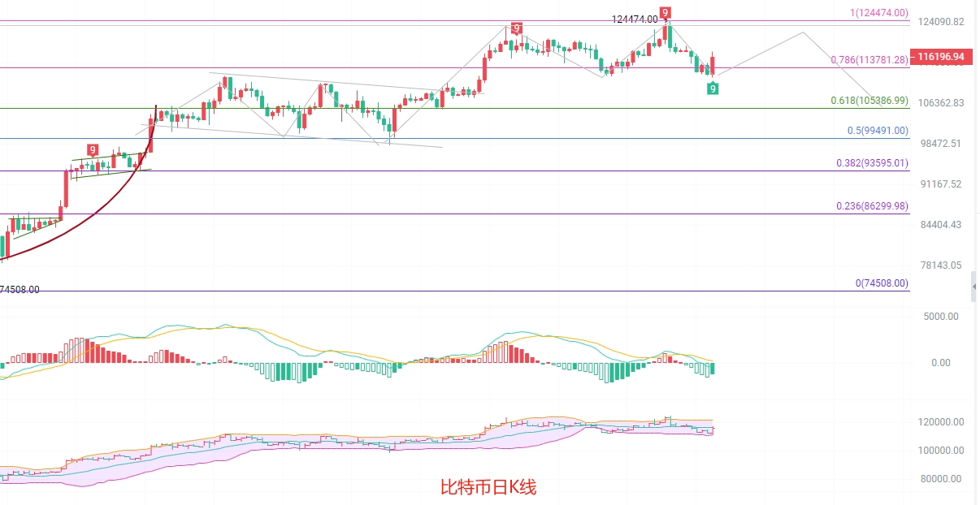The image size is (980, 505).
Task: Select the Fibonacci label 0.618(105386.99)
Action: (869, 101)
